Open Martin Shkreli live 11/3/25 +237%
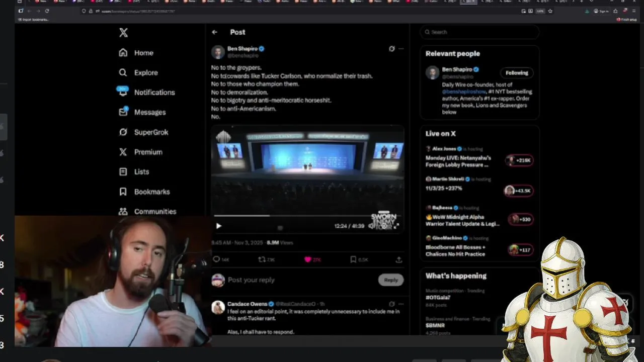This screenshot has width=644, height=362. coord(444,188)
